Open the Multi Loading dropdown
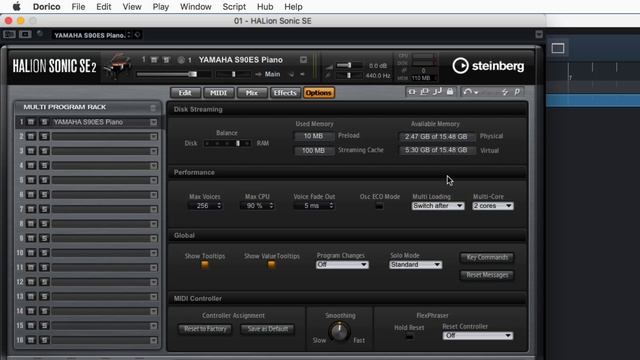The image size is (640, 360). (438, 206)
